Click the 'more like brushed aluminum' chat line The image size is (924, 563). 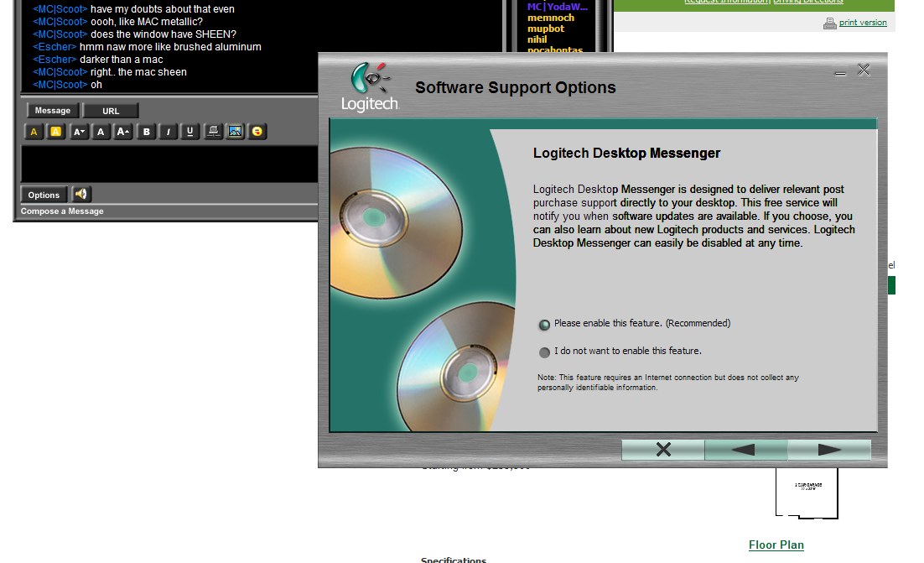coord(147,47)
